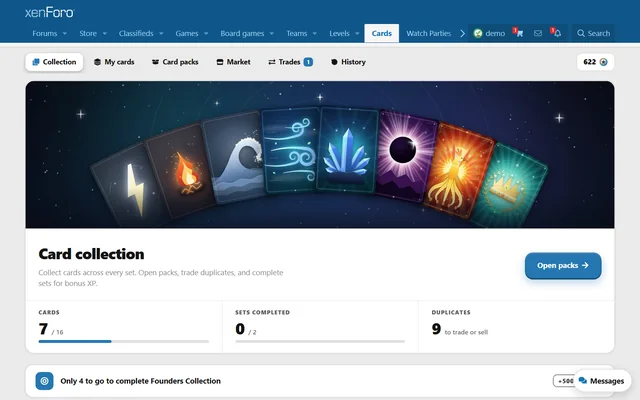640x400 pixels.
Task: Expand the Classifieds dropdown arrow
Action: 161,33
